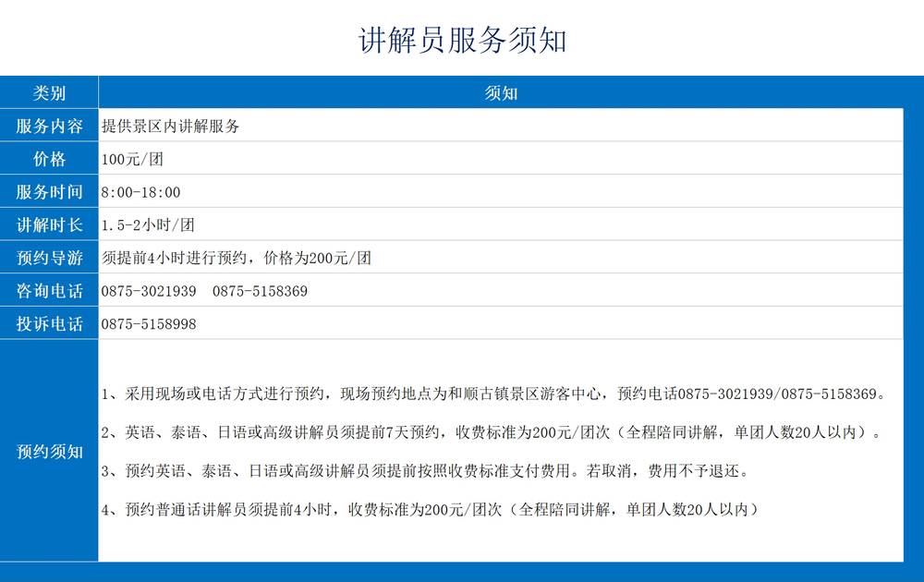Click the 服务时间 row label
Image resolution: width=924 pixels, height=582 pixels.
[x=49, y=192]
